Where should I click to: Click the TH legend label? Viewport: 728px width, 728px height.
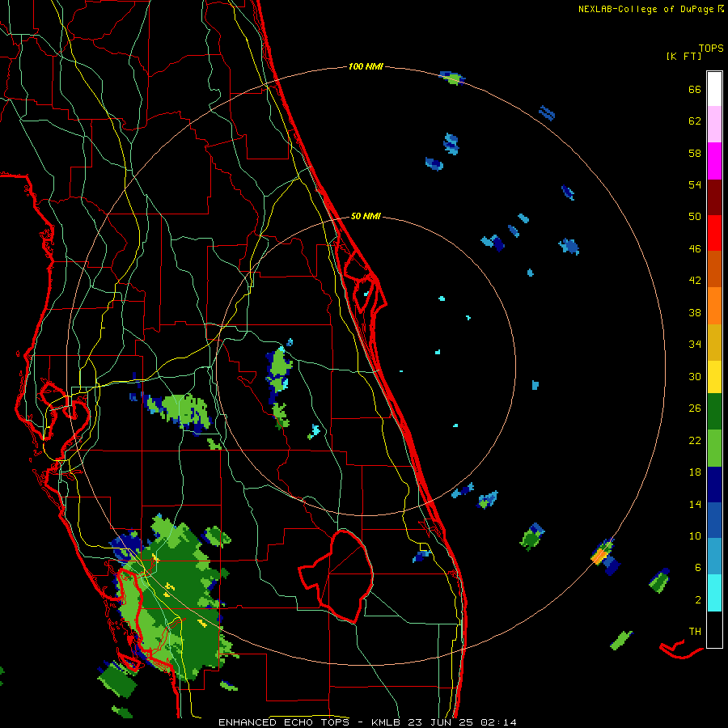coord(695,631)
